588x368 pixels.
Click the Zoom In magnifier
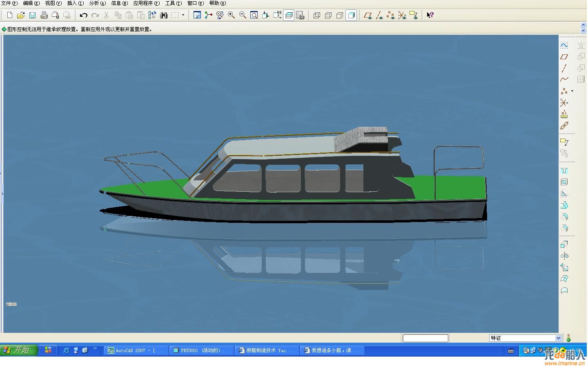(231, 15)
